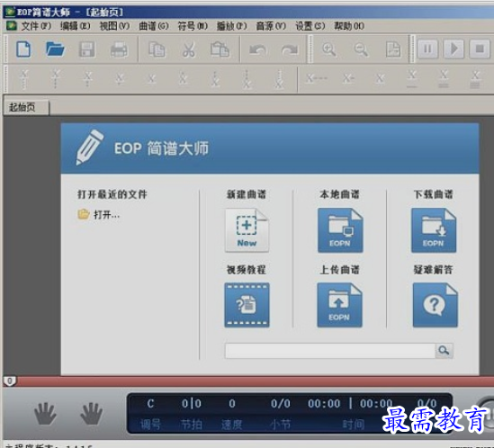This screenshot has height=448, width=494.
Task: Click the Paste clipboard icon
Action: point(220,49)
